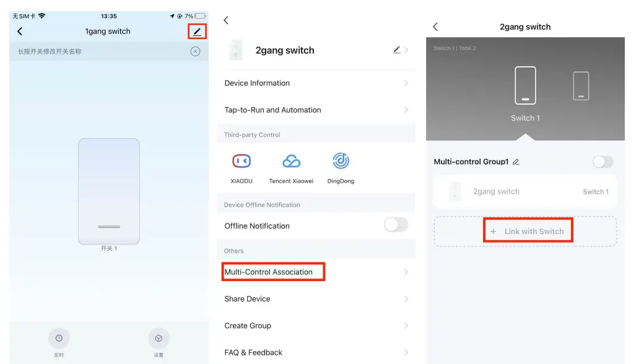The image size is (636, 364).
Task: Toggle Offline Notification switch
Action: coord(396,225)
